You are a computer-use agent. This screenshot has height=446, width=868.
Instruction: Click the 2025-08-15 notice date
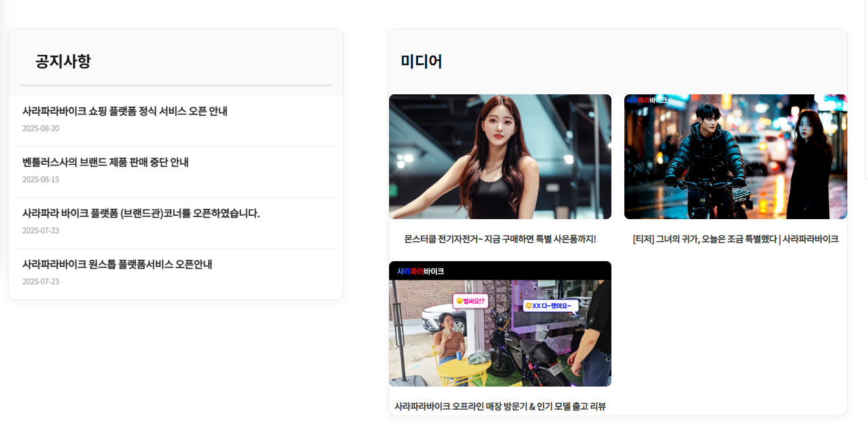pyautogui.click(x=41, y=180)
